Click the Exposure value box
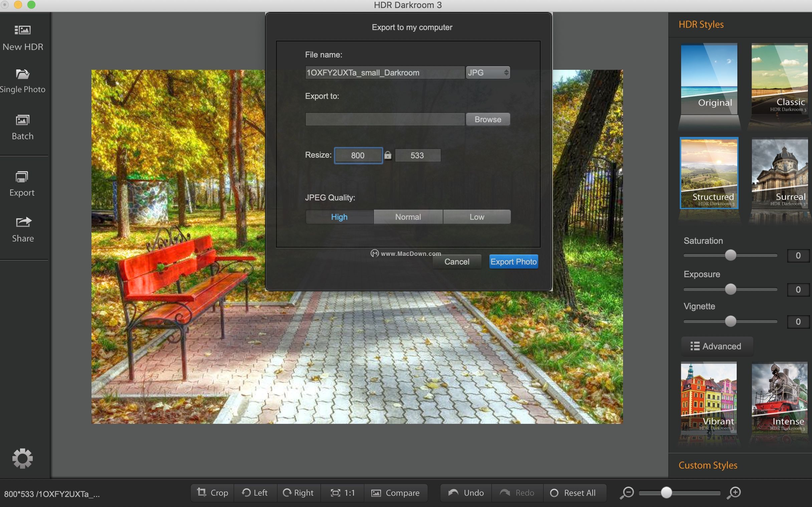Image resolution: width=812 pixels, height=507 pixels. coord(798,289)
